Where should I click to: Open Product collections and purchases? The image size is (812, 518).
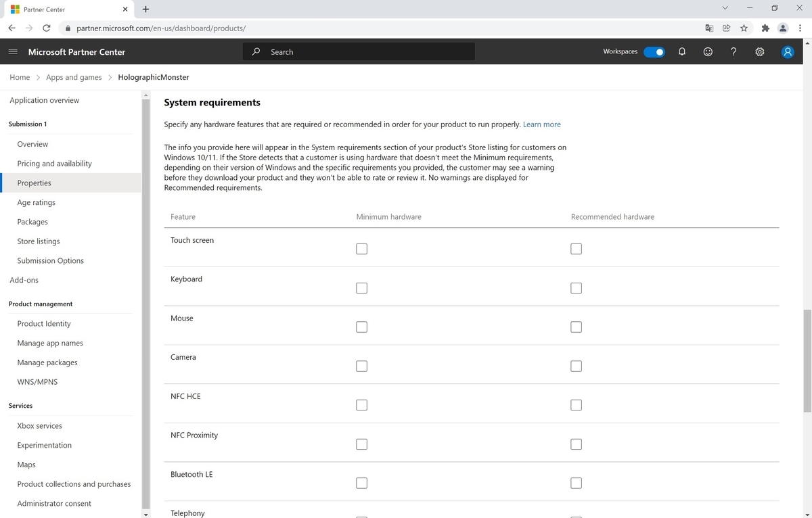click(74, 484)
